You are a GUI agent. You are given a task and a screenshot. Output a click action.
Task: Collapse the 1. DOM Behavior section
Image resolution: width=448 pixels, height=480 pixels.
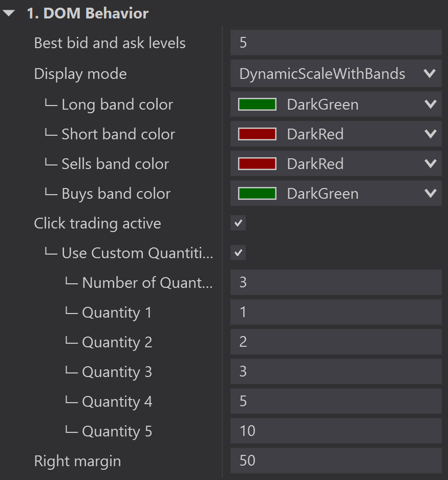(9, 14)
